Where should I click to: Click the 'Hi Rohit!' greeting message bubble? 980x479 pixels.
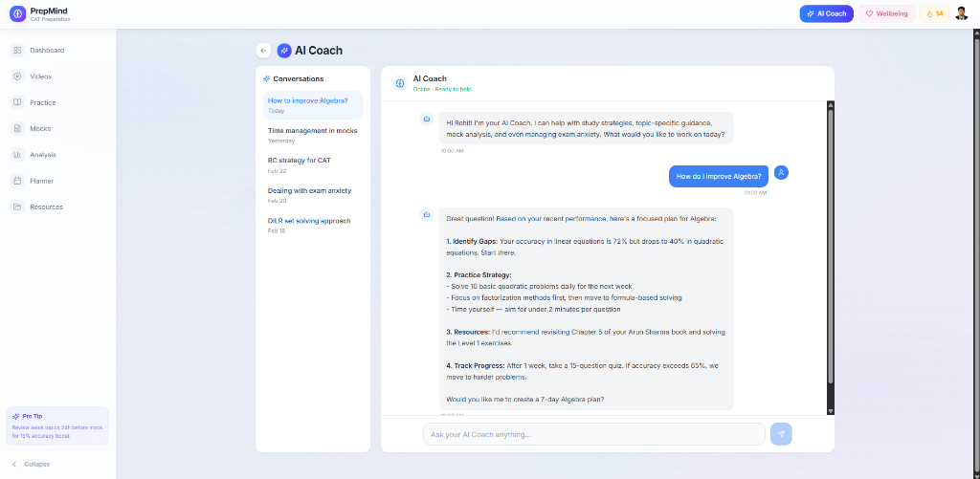(x=587, y=128)
